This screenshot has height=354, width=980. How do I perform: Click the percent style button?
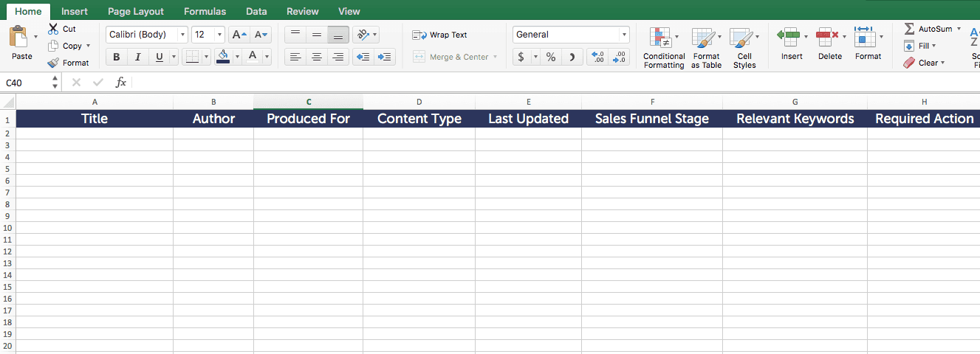pos(551,57)
